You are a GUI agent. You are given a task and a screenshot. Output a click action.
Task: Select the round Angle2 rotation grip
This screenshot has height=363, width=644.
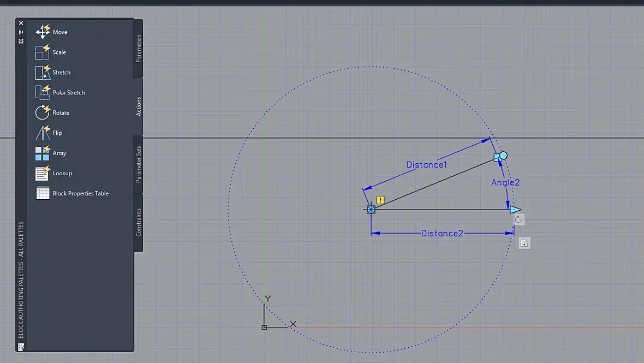tap(504, 156)
